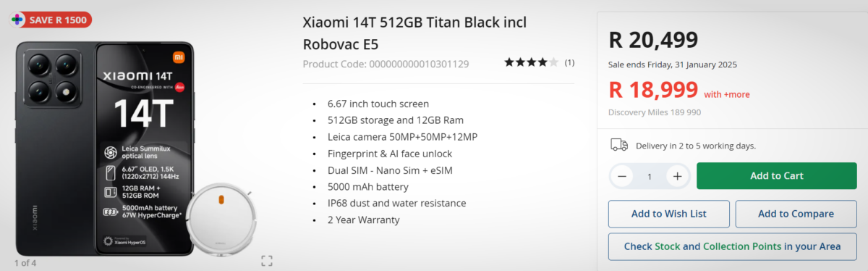Click the delivery truck icon

click(619, 145)
